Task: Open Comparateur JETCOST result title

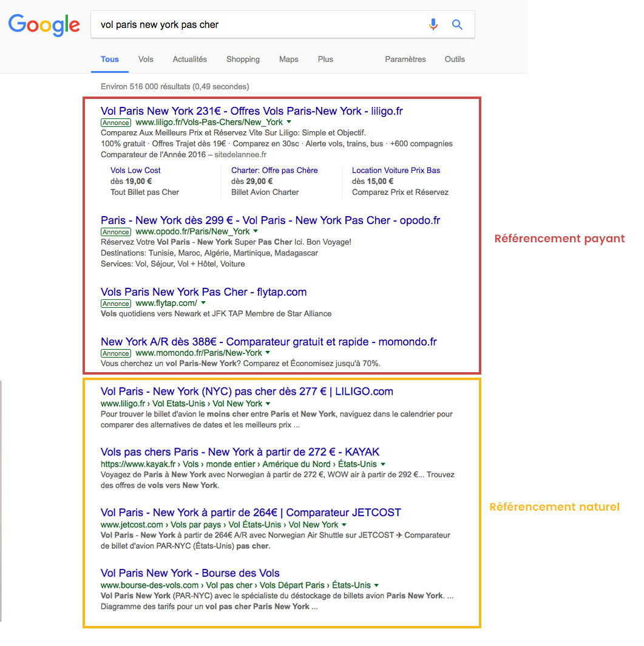Action: [x=250, y=512]
